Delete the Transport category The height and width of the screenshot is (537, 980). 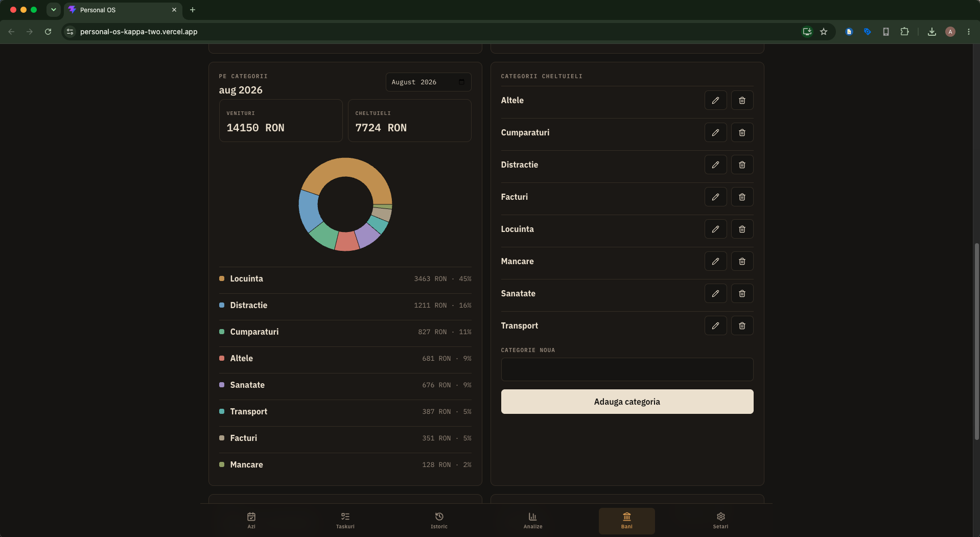click(742, 325)
